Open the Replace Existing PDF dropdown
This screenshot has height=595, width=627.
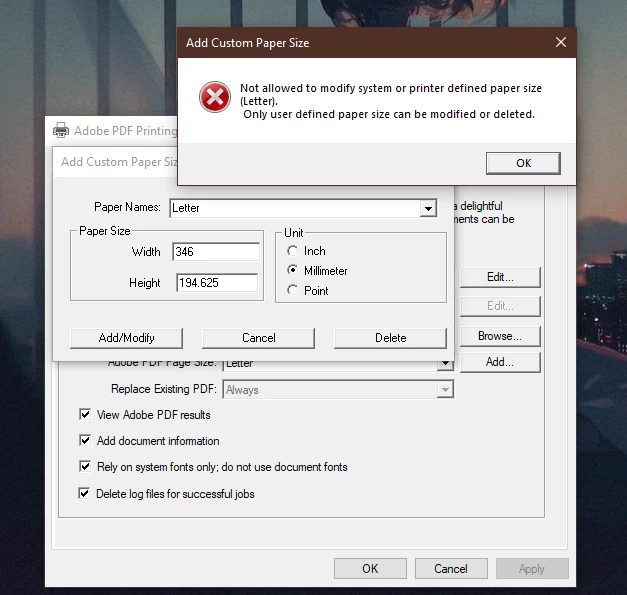[445, 390]
